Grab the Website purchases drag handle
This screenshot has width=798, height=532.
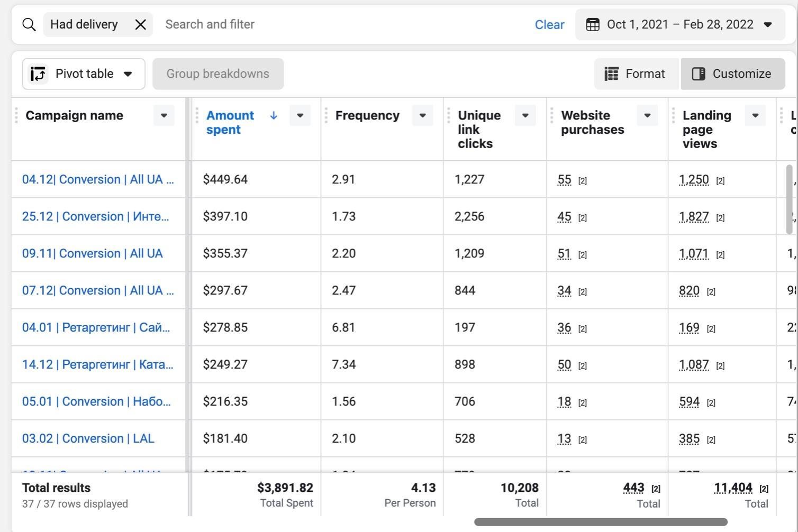point(552,116)
